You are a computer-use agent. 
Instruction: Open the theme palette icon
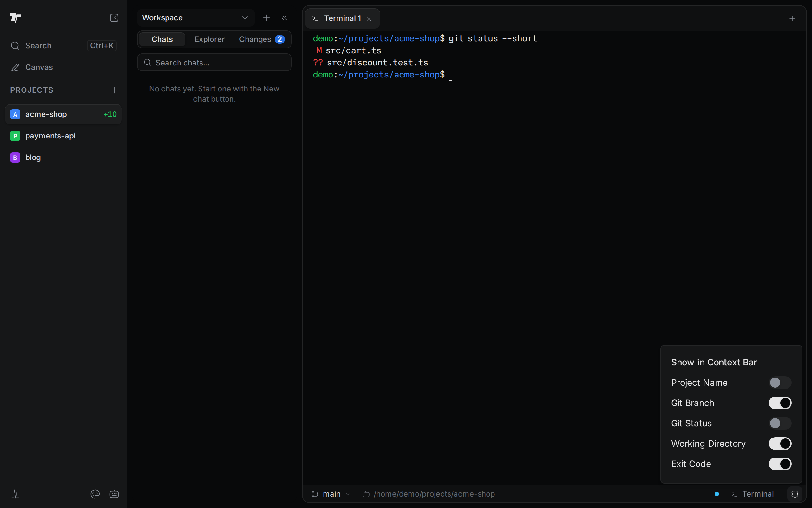(x=95, y=493)
